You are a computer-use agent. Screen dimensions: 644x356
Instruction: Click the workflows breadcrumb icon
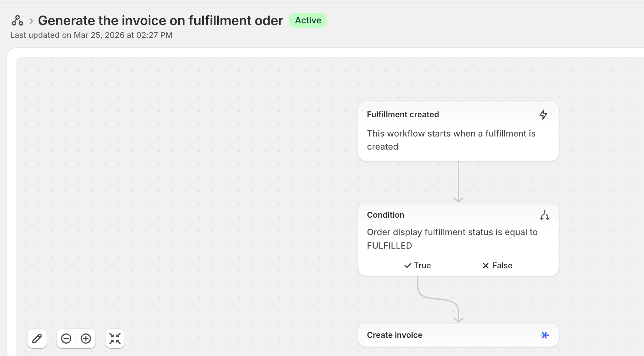(x=17, y=21)
